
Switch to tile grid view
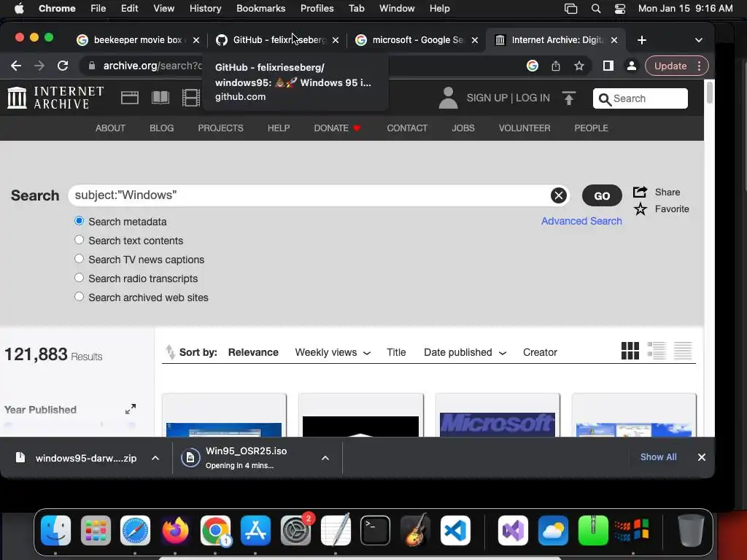pos(630,351)
